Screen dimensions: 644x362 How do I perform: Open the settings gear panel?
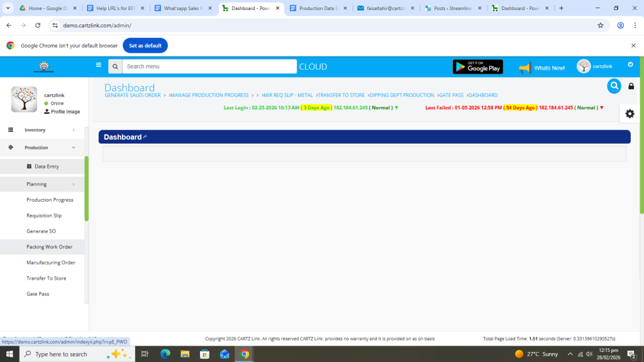630,114
